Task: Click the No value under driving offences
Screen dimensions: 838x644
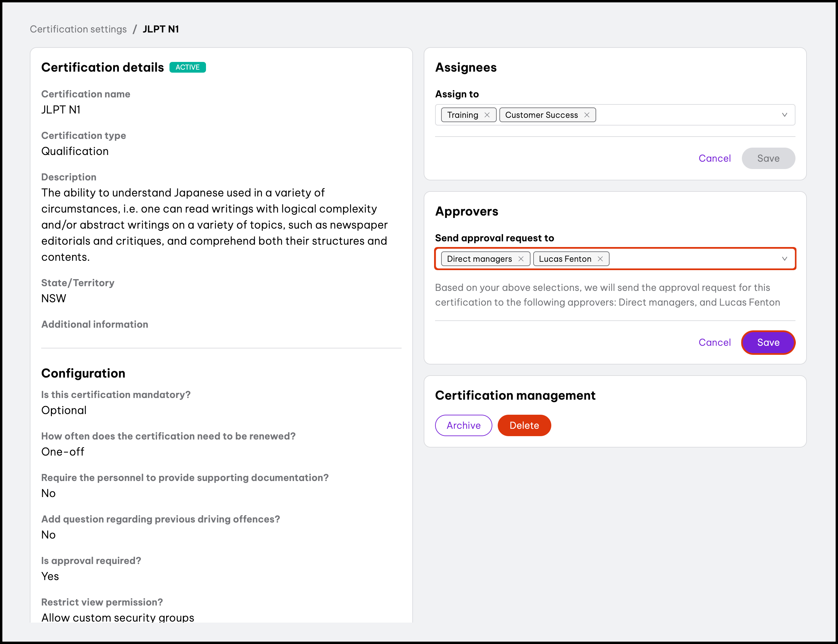Action: coord(48,535)
